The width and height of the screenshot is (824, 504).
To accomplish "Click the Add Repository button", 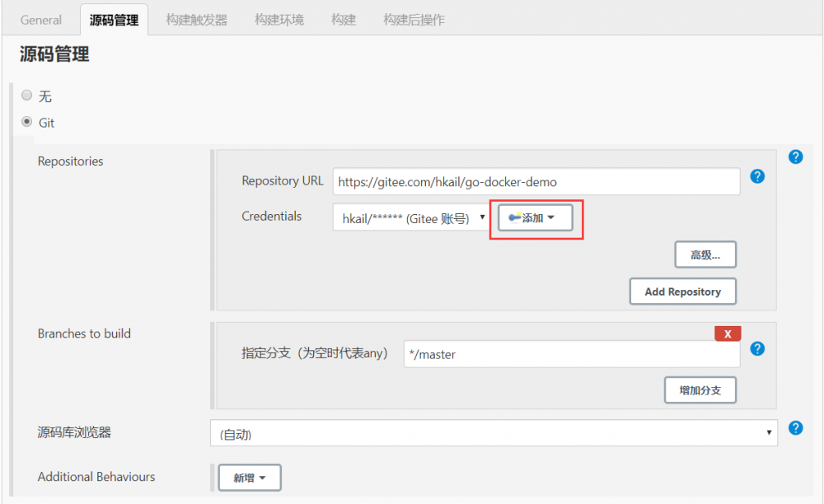I will click(x=682, y=291).
